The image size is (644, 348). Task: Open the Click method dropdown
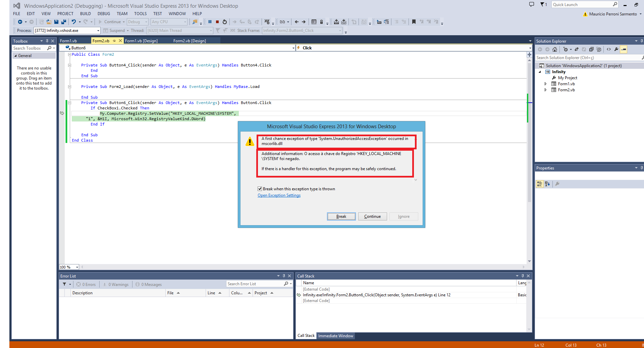tap(530, 48)
